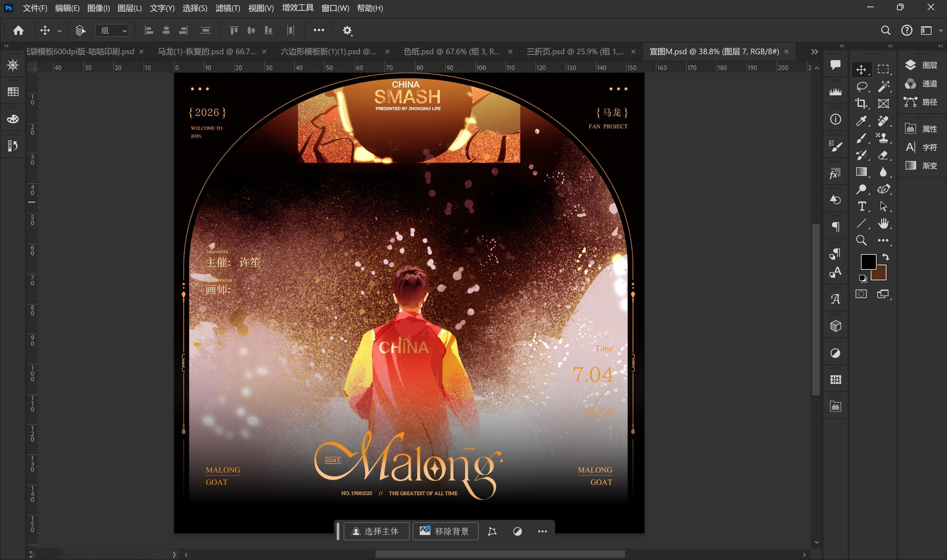Open the Styles fx panel icon

pos(835,174)
